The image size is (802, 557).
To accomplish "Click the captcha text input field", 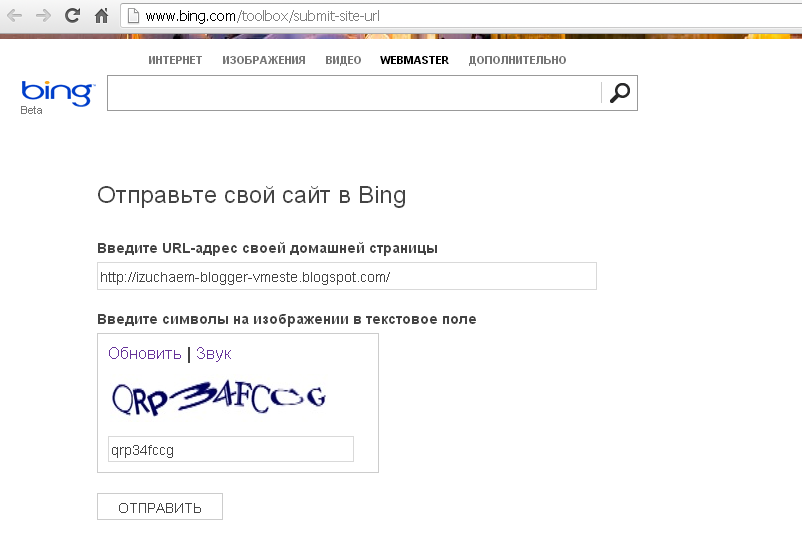I will point(231,449).
